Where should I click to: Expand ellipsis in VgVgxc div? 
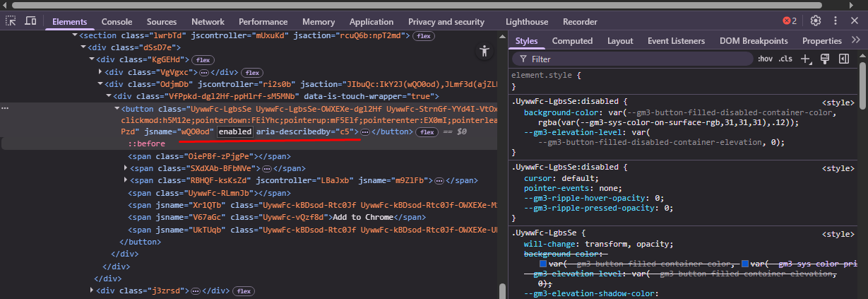point(204,72)
